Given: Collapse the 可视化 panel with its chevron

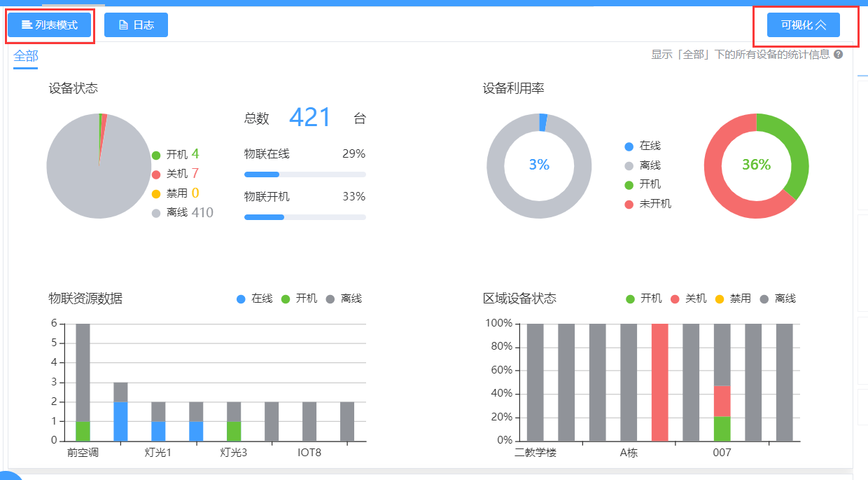Looking at the screenshot, I should point(821,25).
